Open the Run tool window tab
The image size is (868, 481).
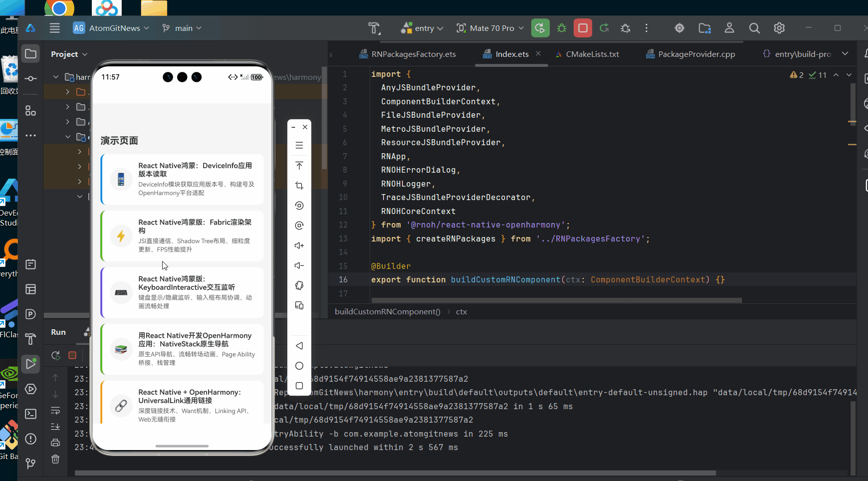point(58,332)
